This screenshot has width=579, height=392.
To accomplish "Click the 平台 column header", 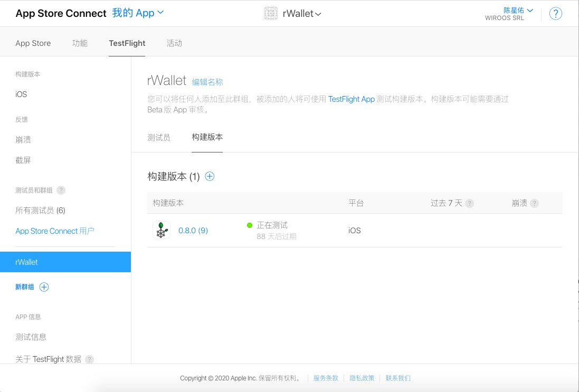I will tap(356, 203).
